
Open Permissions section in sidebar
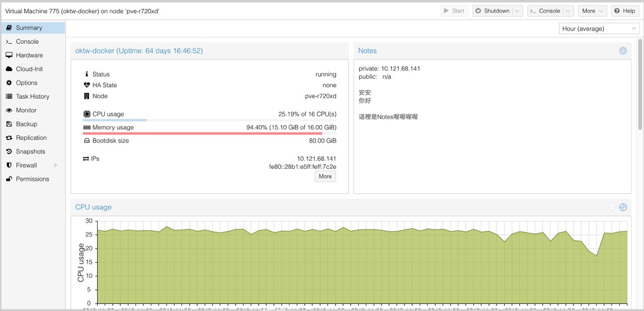click(33, 179)
